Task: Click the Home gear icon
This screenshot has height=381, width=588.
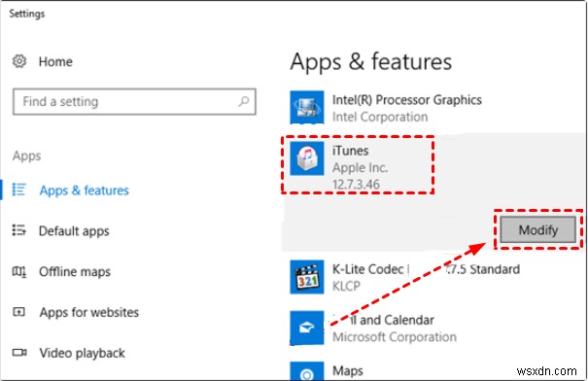Action: pos(19,61)
